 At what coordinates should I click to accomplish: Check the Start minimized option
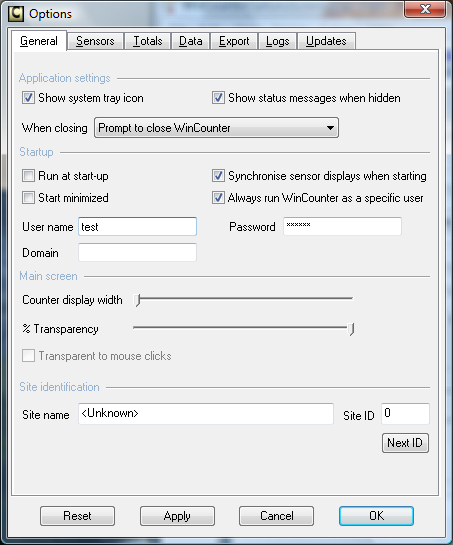click(28, 198)
